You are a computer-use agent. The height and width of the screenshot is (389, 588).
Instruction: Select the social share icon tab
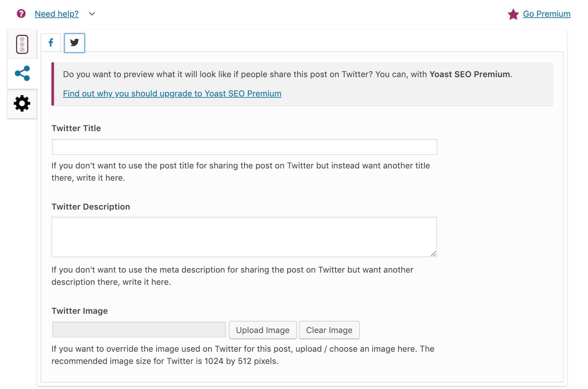[22, 74]
